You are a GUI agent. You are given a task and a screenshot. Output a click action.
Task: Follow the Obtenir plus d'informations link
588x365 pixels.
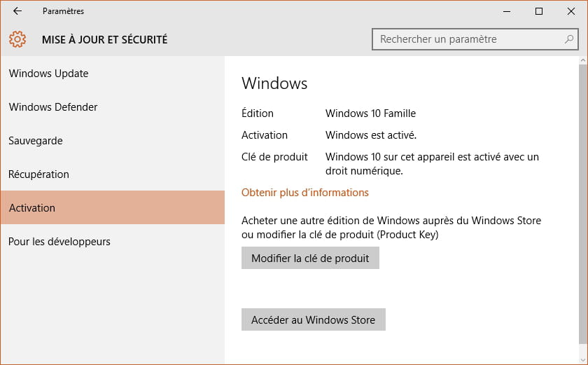tap(305, 193)
